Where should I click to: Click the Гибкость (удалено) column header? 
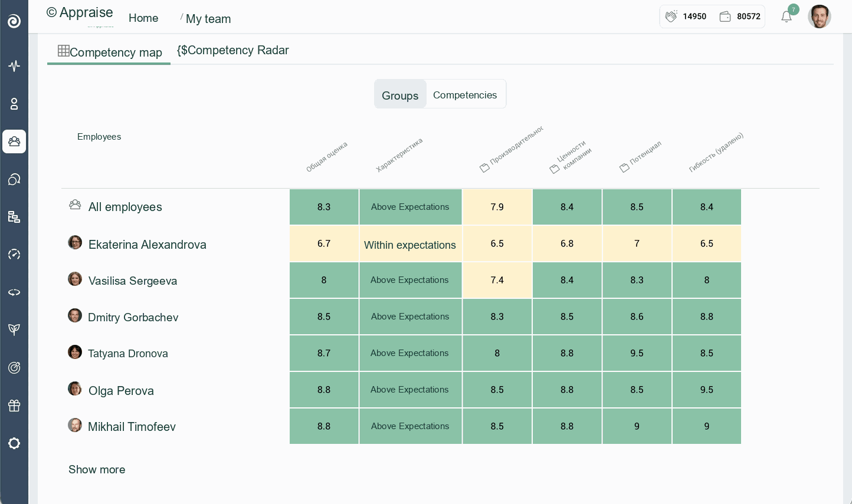click(716, 152)
